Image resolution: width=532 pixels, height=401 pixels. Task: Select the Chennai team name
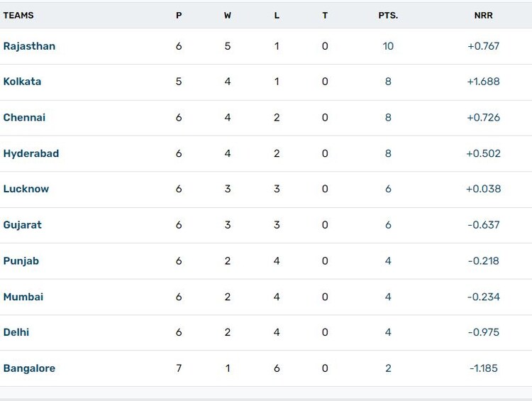click(24, 117)
